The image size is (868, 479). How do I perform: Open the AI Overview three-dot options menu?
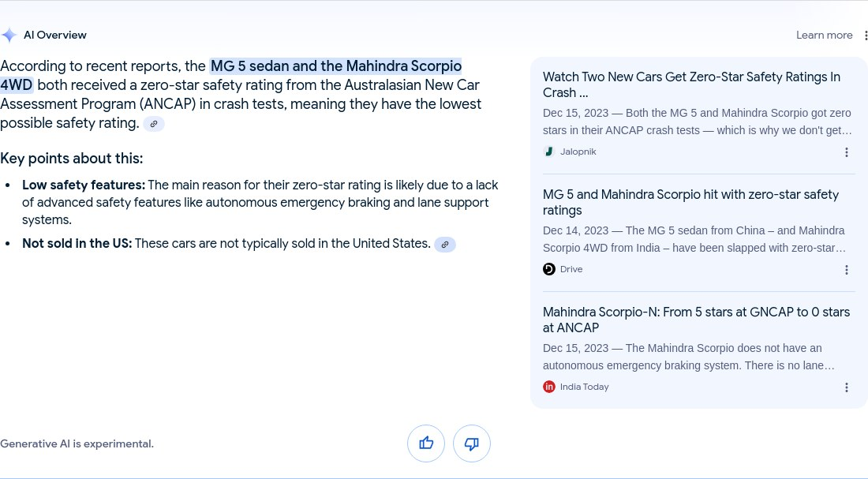(x=865, y=35)
